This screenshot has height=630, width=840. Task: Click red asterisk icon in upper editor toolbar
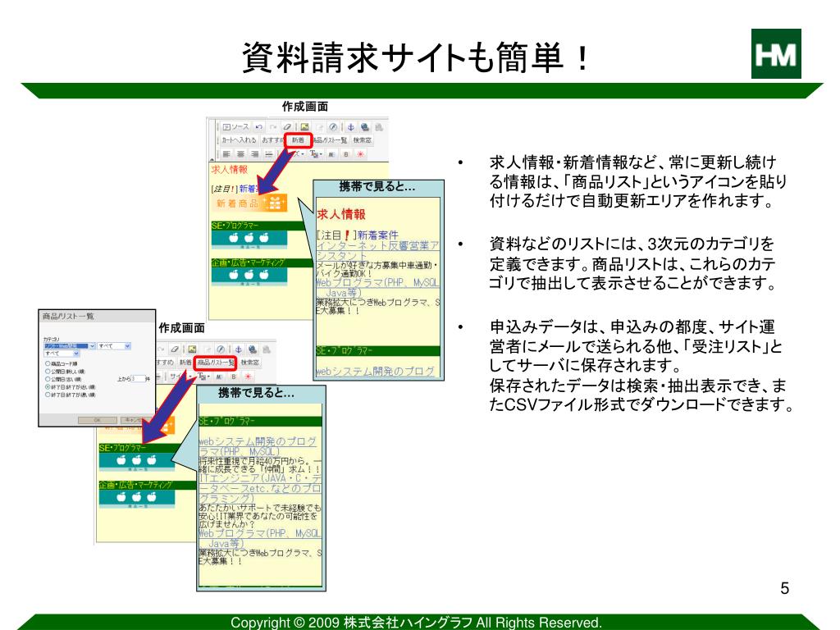tap(361, 154)
